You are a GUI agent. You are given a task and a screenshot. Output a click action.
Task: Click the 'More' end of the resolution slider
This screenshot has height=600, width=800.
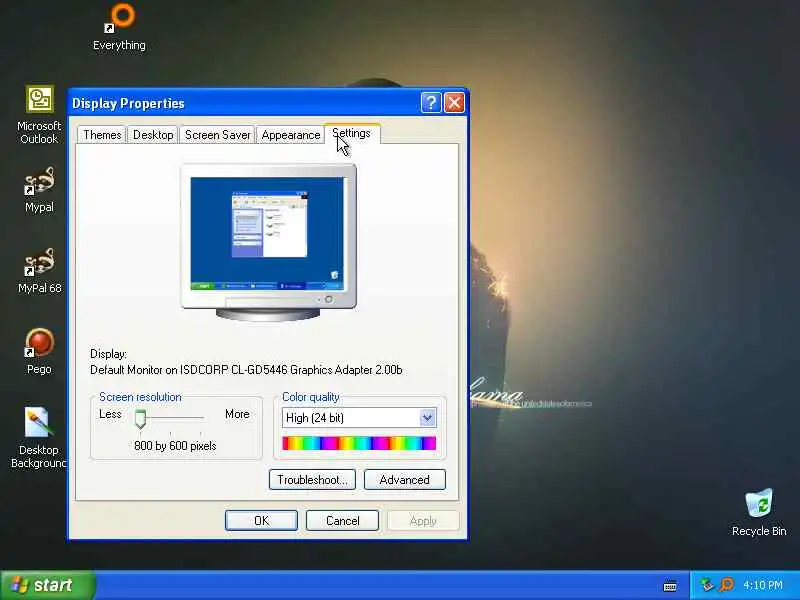[237, 414]
